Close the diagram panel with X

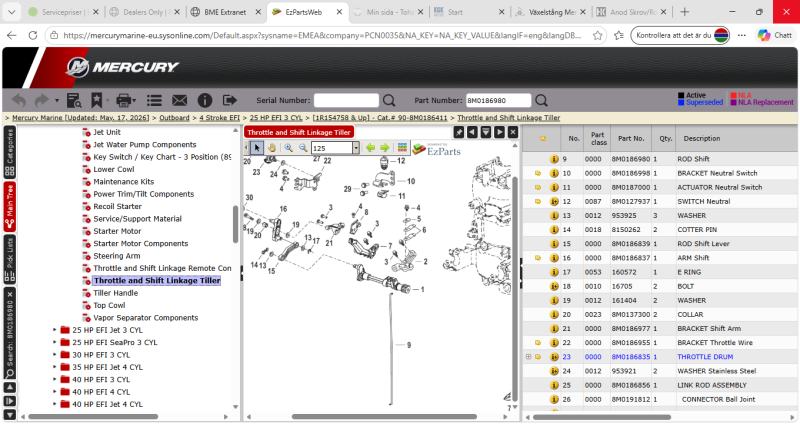[x=513, y=133]
